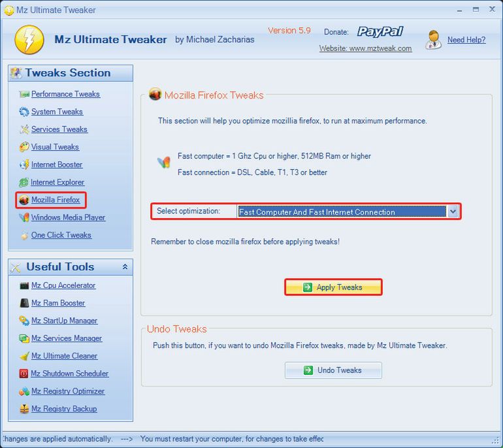Click the Internet Booster icon
Viewport: 503px width, 448px height.
tap(24, 165)
